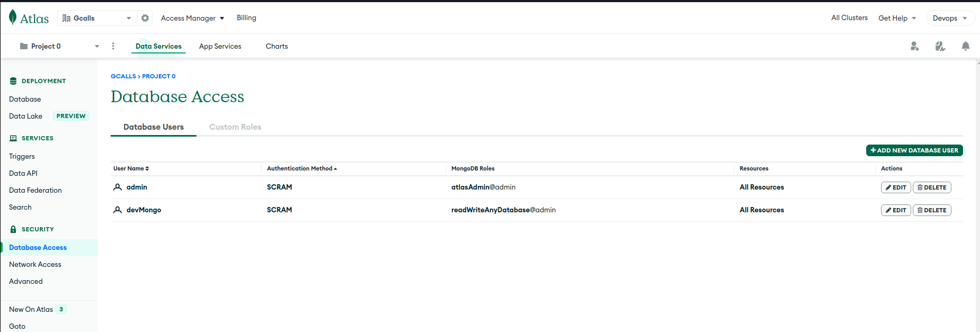The width and height of the screenshot is (980, 332).
Task: Open the project options three-dot menu
Action: click(x=113, y=46)
